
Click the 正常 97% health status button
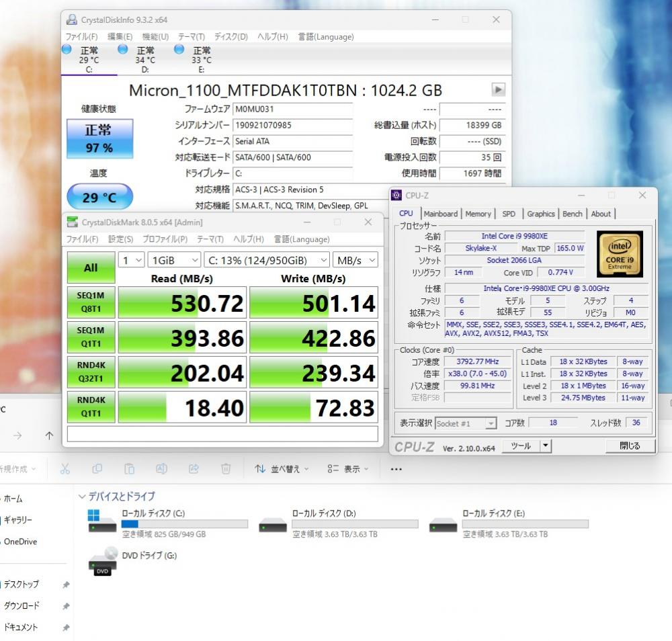point(99,138)
